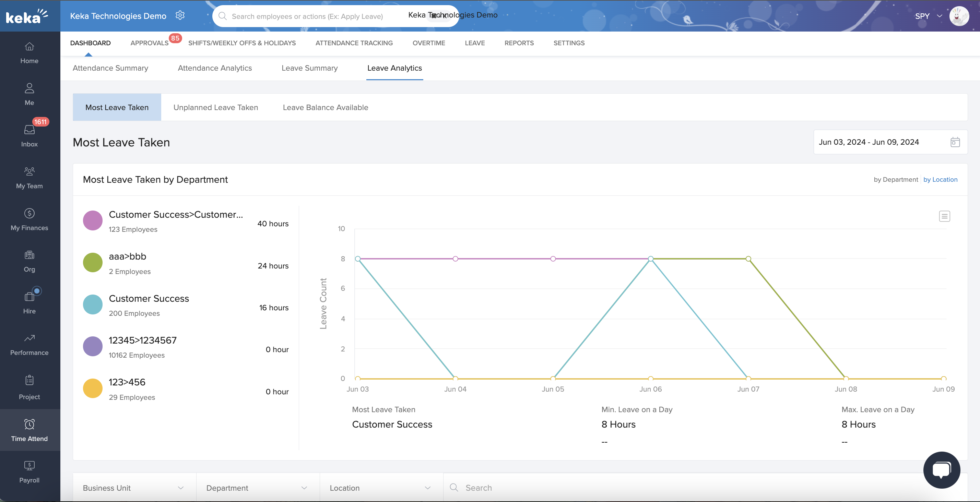The image size is (980, 502).
Task: Open the Location filter dropdown
Action: click(x=380, y=488)
